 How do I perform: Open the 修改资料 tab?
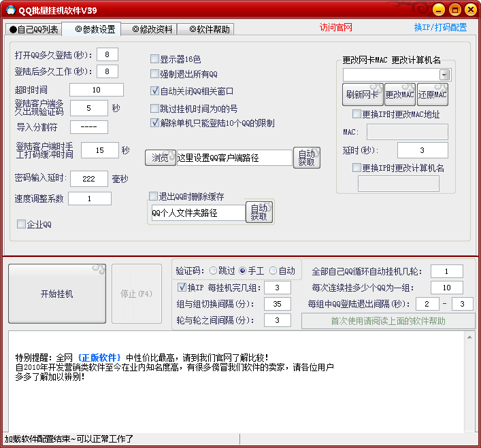(149, 29)
